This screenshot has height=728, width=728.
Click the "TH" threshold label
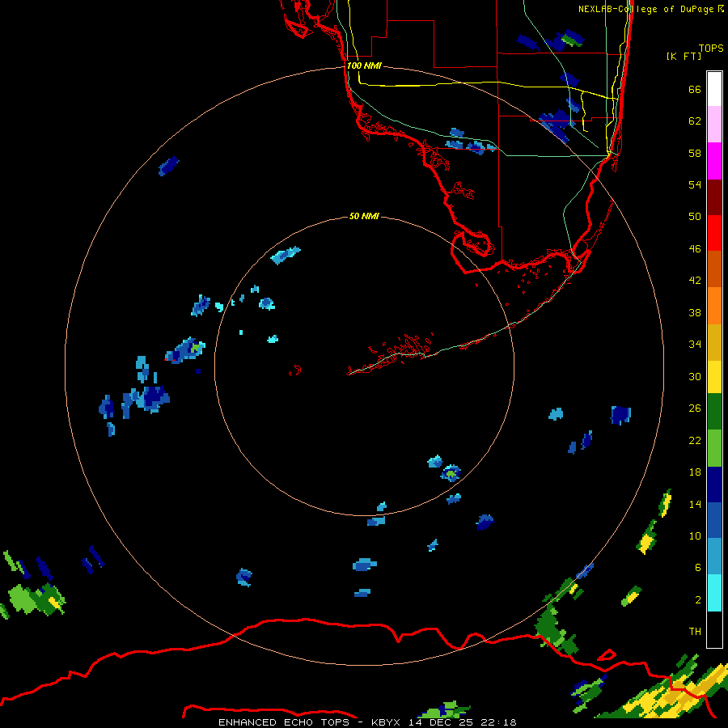695,632
